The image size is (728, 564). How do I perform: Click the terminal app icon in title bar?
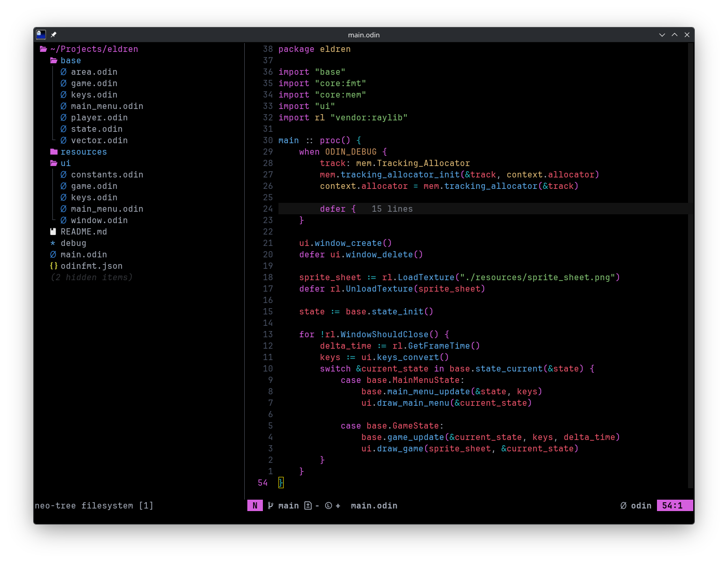[41, 35]
